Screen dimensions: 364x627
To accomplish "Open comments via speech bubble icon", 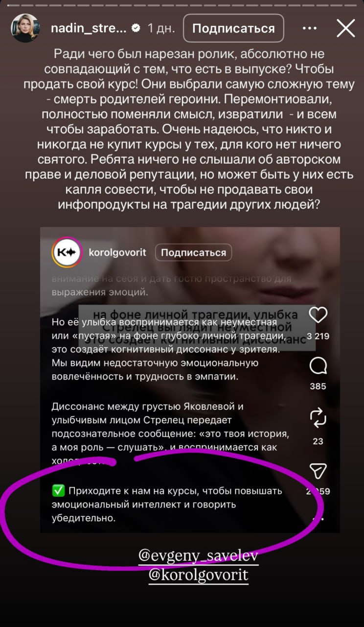I will click(318, 365).
